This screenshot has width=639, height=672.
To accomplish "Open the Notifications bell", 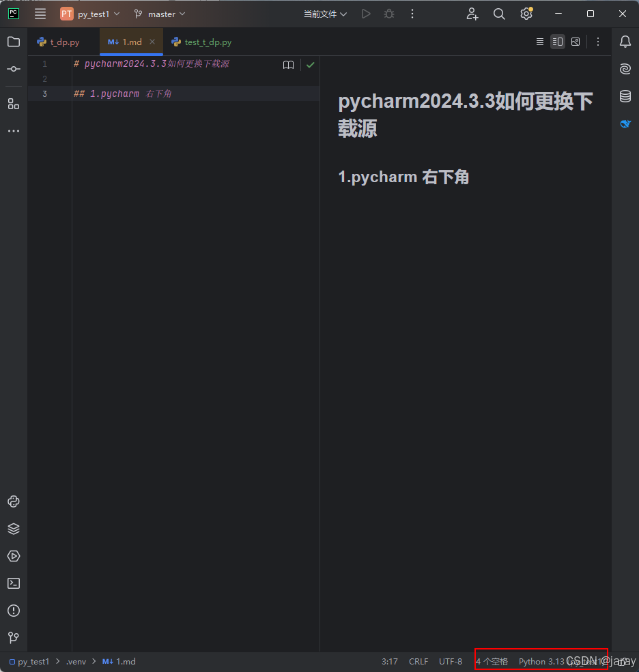I will pyautogui.click(x=625, y=42).
